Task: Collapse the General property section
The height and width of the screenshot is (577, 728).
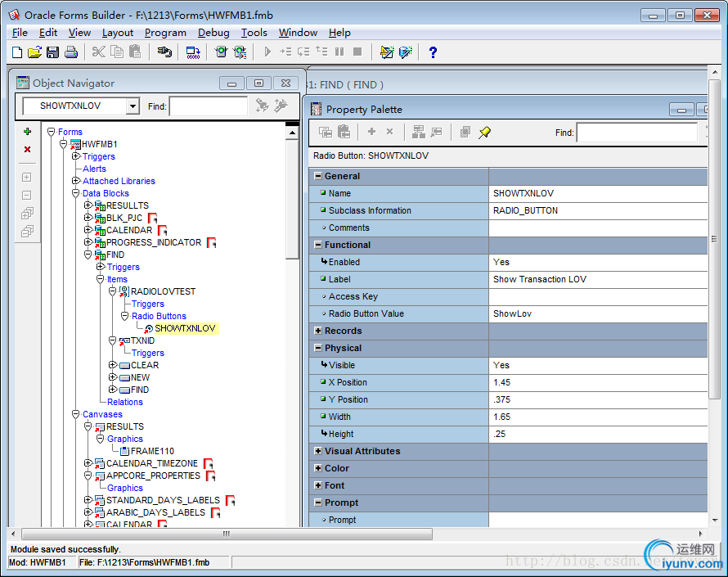Action: tap(317, 176)
